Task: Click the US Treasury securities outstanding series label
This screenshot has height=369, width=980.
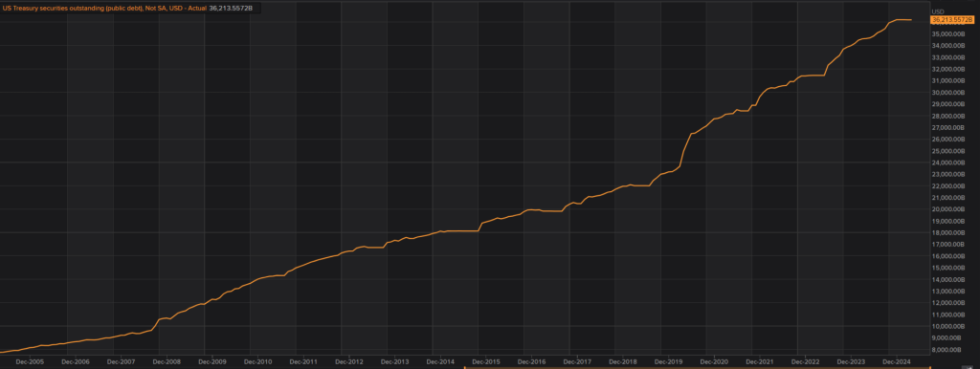Action: click(x=104, y=9)
